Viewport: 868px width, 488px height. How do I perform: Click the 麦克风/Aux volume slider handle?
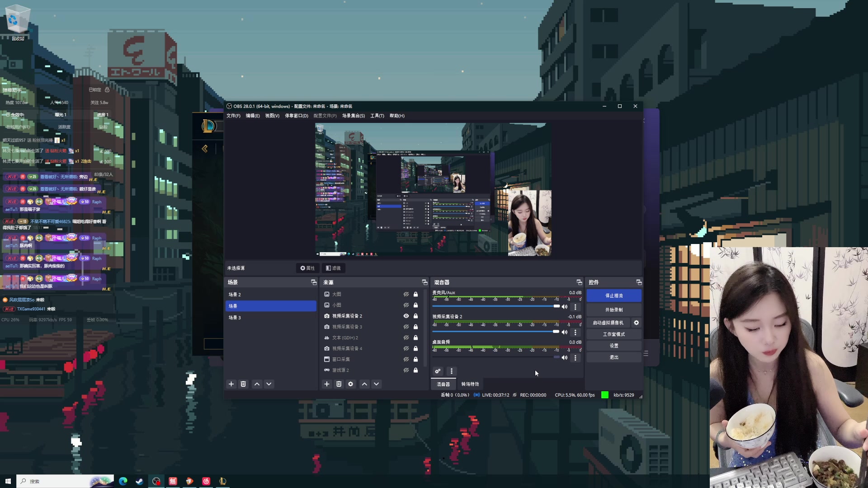(x=557, y=306)
